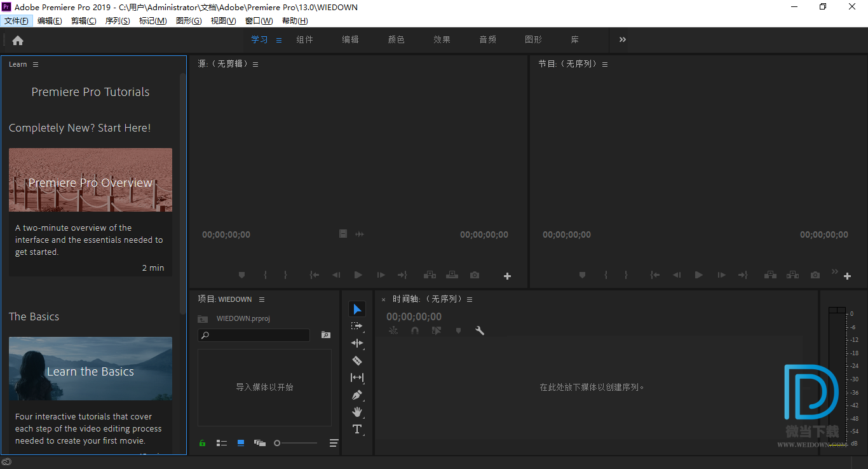Mark In in Source monitor
The image size is (868, 469).
tap(265, 275)
